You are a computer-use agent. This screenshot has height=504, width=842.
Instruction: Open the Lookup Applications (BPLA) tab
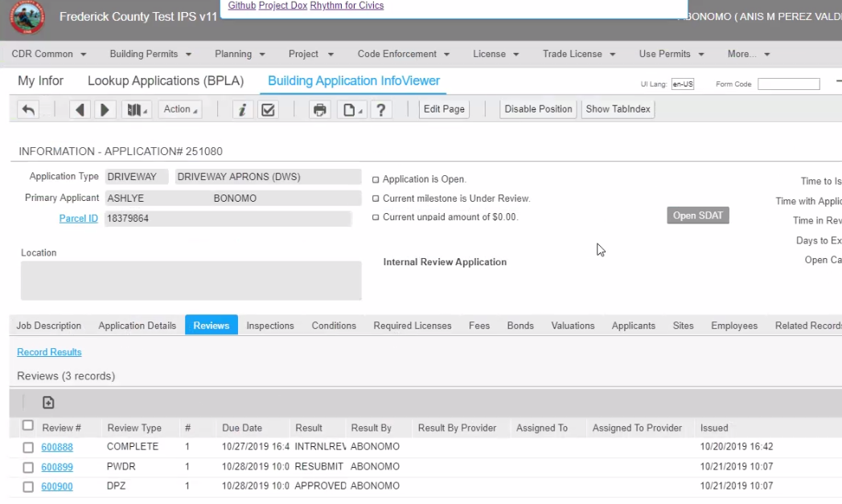(166, 81)
